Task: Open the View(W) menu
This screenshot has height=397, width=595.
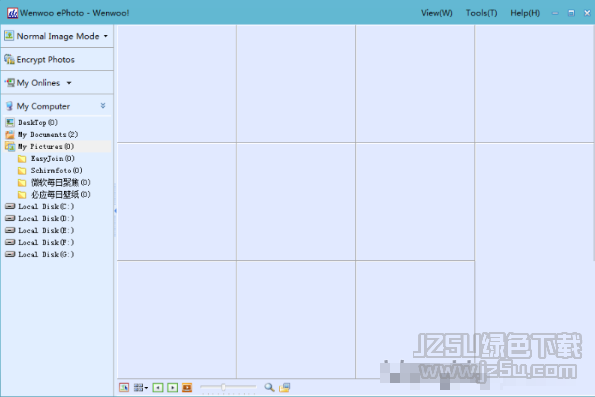Action: [x=436, y=13]
